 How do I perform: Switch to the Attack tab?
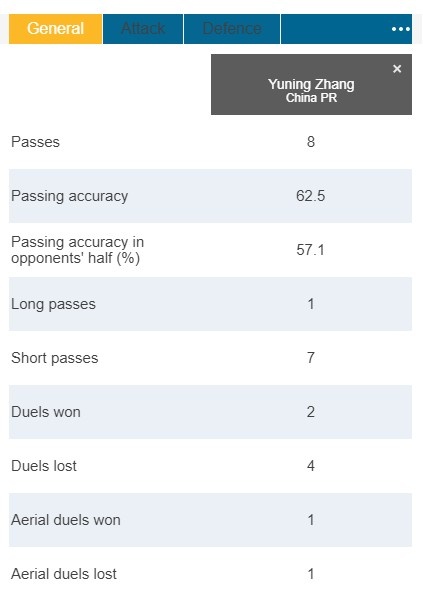pos(143,29)
